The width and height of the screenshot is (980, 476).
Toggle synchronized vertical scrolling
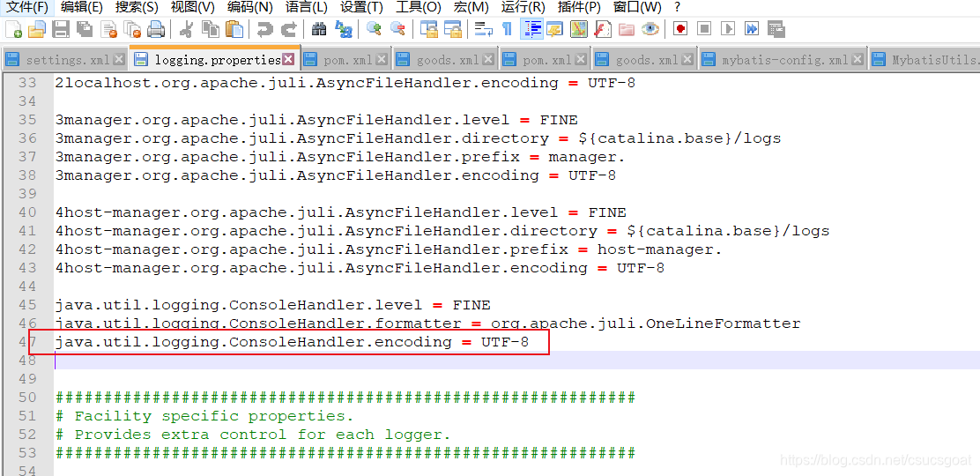tap(428, 29)
